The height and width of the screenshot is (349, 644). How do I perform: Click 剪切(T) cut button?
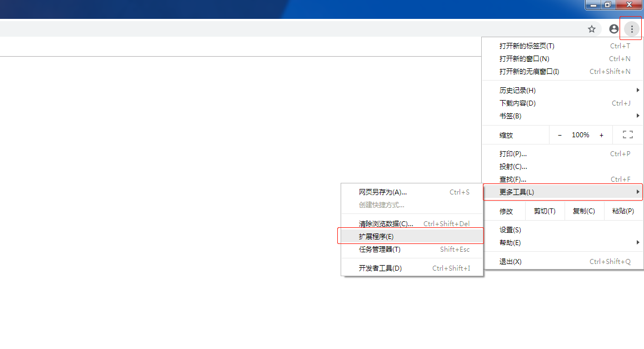click(545, 211)
